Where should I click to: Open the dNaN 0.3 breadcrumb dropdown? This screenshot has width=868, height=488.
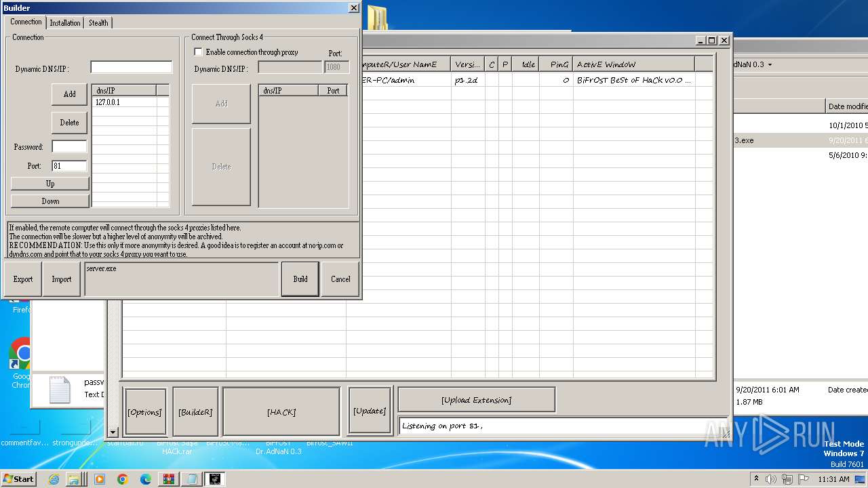tap(770, 64)
